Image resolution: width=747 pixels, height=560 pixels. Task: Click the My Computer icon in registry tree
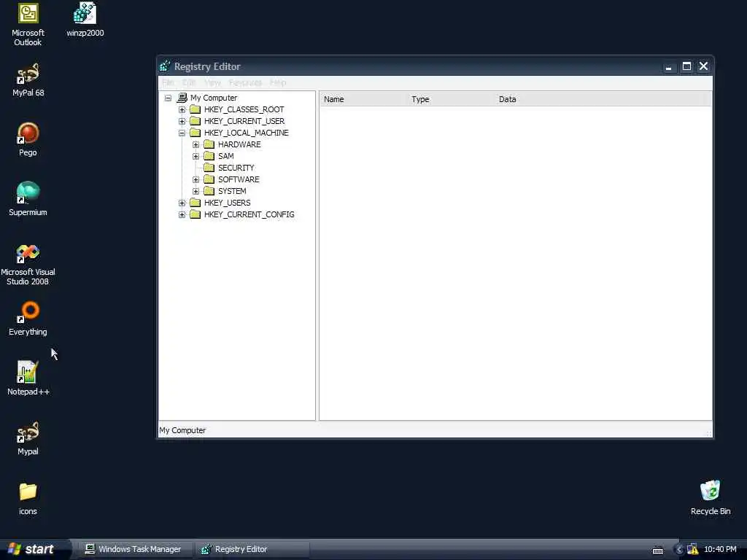(x=182, y=98)
